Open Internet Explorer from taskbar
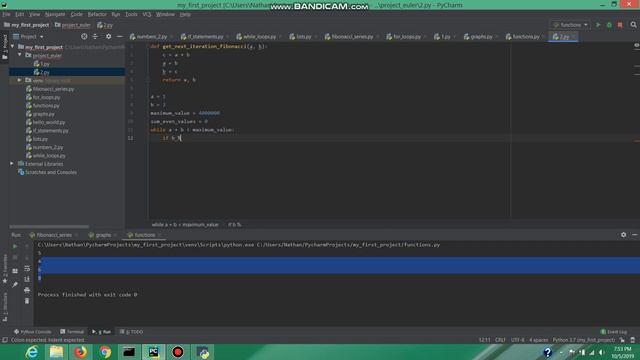640x360 pixels. tap(32, 352)
